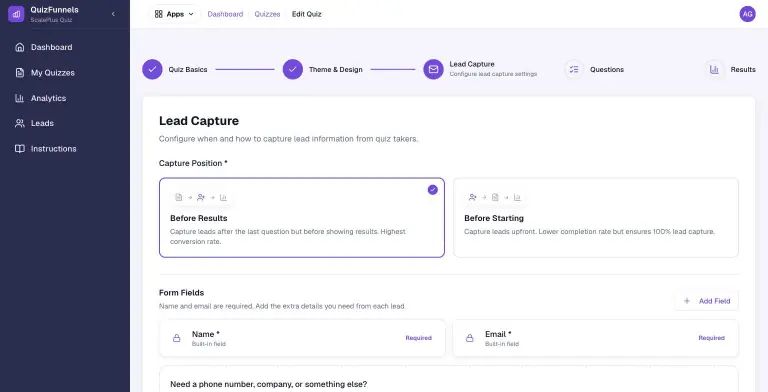Click the Instructions book icon
The height and width of the screenshot is (392, 768).
coord(20,149)
